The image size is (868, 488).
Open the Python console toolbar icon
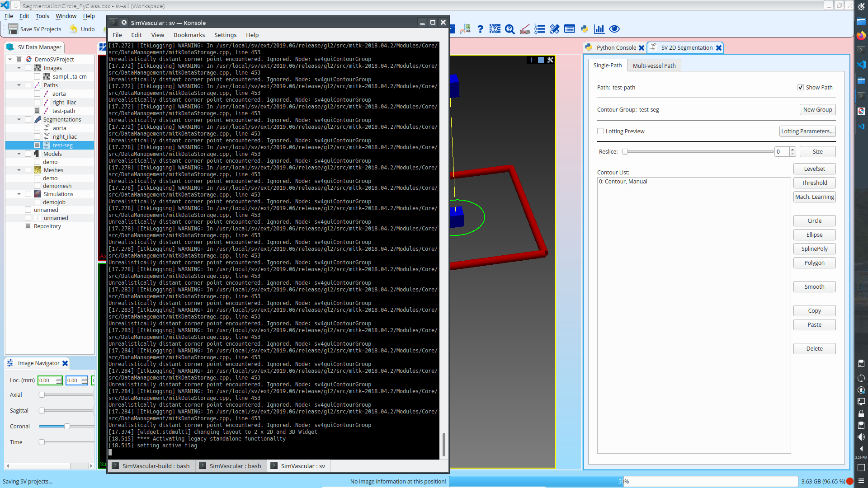(585, 29)
